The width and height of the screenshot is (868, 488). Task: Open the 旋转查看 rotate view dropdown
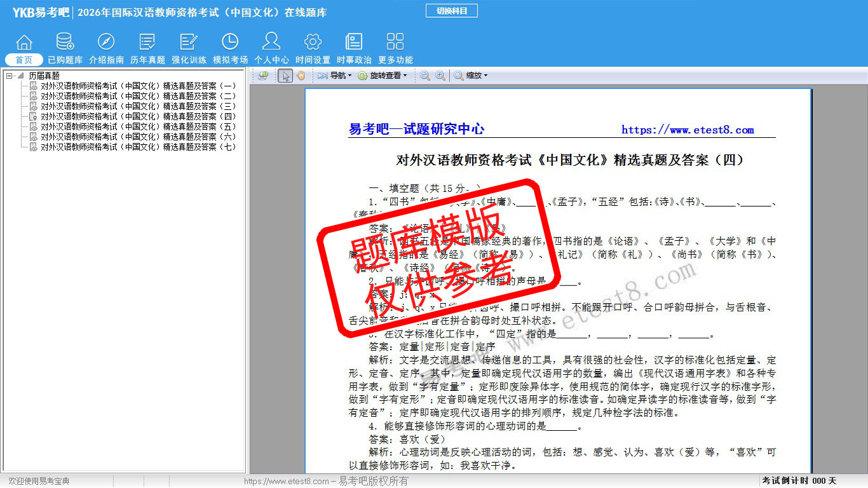click(382, 76)
